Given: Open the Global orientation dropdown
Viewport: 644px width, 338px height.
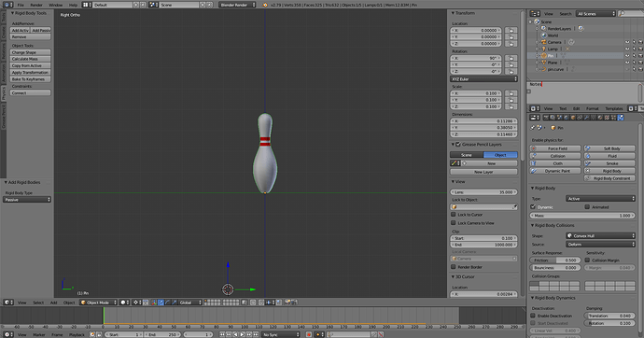Looking at the screenshot, I should 190,303.
